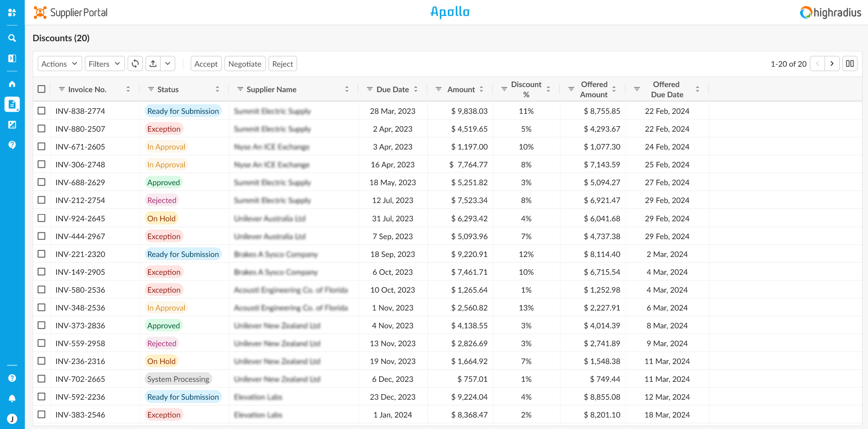Check the box for INV-838-2774
The width and height of the screenshot is (868, 429).
(x=41, y=111)
